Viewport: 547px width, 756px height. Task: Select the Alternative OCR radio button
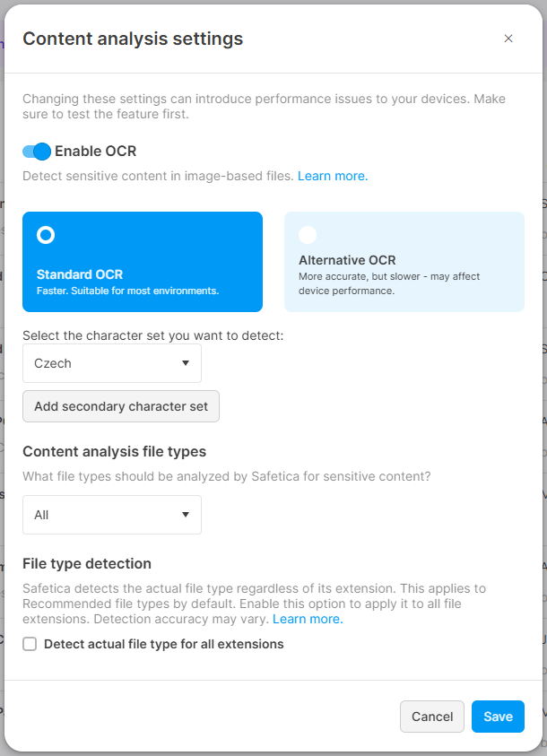click(308, 235)
